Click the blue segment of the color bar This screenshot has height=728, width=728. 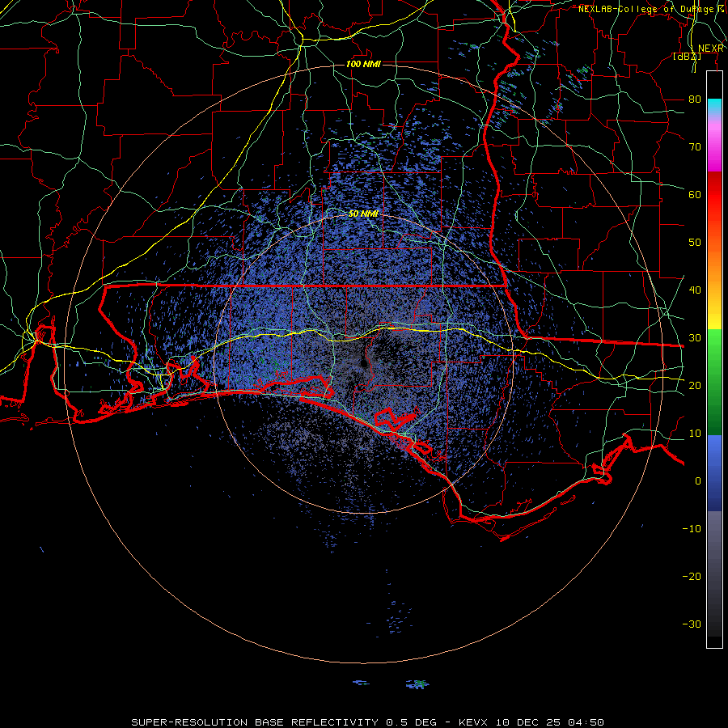tap(714, 473)
